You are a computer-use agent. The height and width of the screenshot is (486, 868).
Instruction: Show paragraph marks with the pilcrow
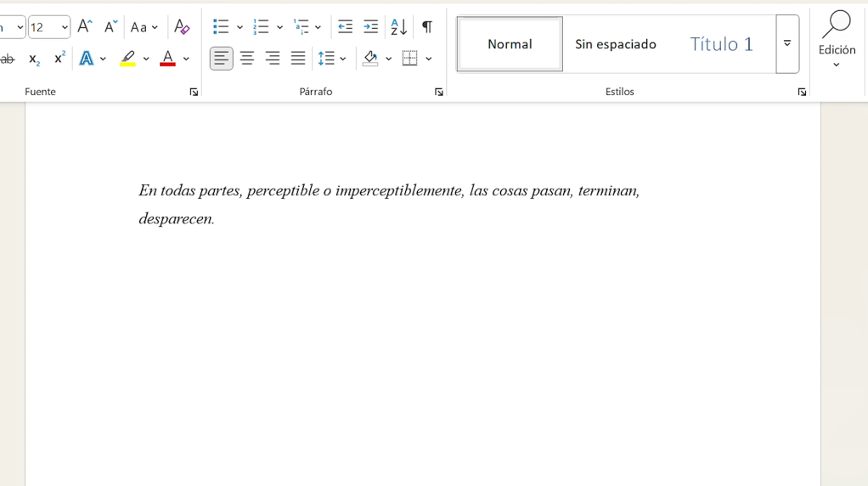(427, 26)
